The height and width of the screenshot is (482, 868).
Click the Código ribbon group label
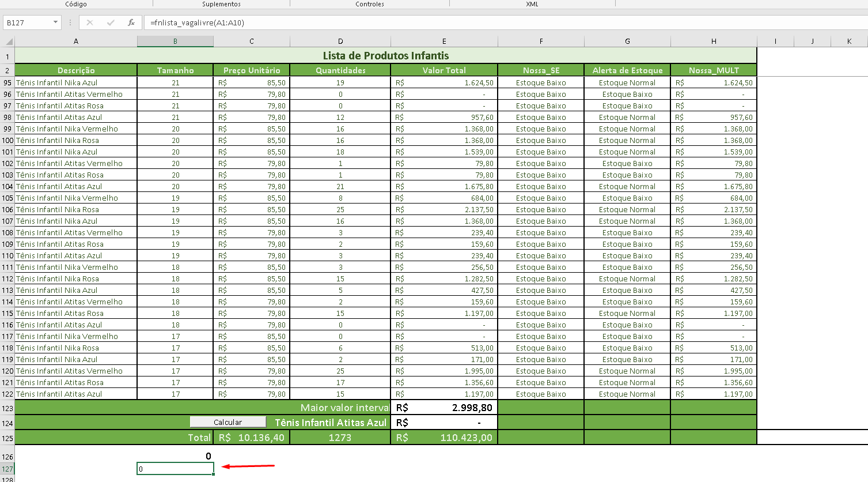click(x=76, y=4)
